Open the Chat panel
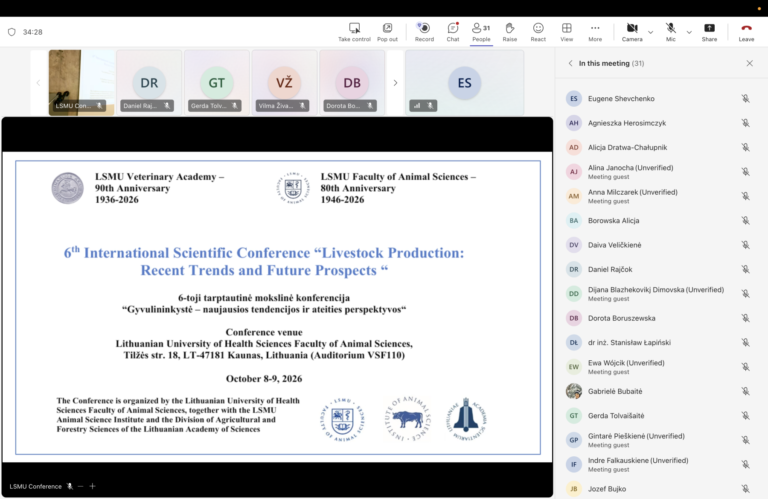The image size is (768, 499). click(x=453, y=32)
